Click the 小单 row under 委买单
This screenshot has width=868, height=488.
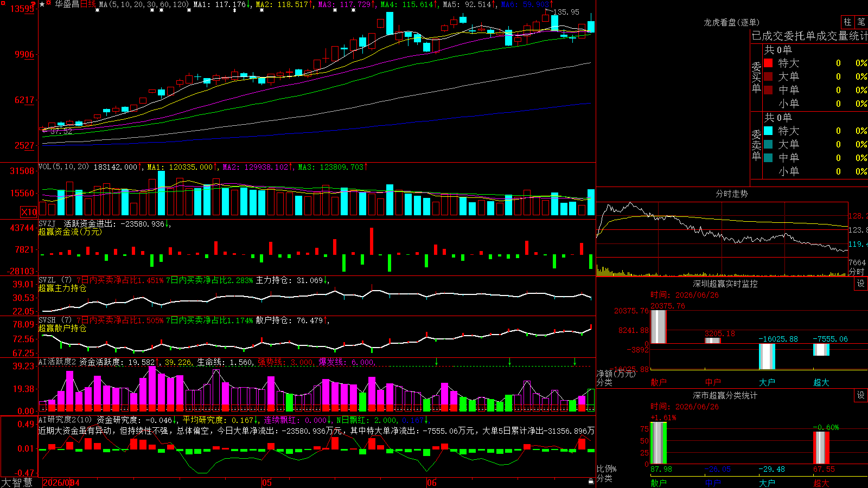[x=815, y=104]
